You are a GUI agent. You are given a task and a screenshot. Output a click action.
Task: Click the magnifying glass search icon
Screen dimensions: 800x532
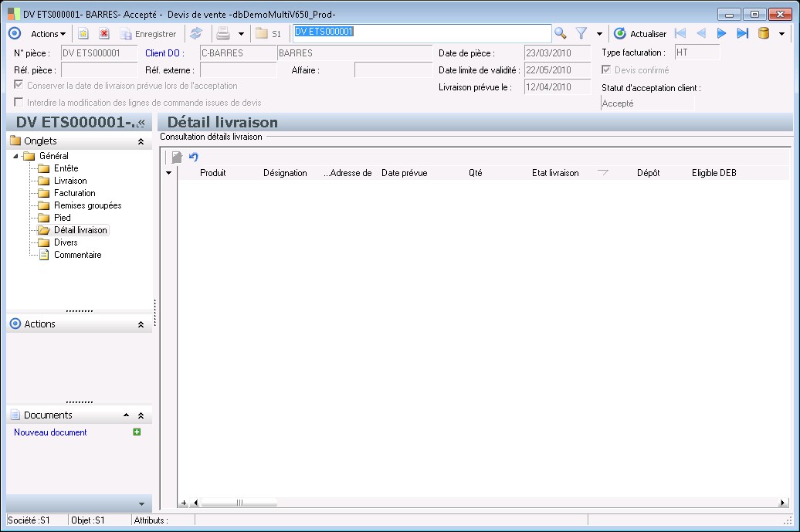(561, 33)
